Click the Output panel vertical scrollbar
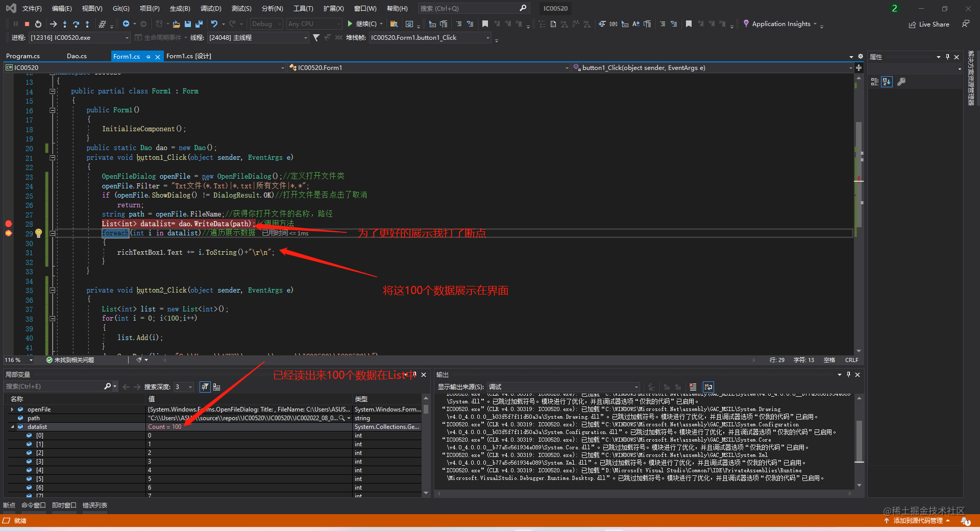This screenshot has height=531, width=980. 859,442
